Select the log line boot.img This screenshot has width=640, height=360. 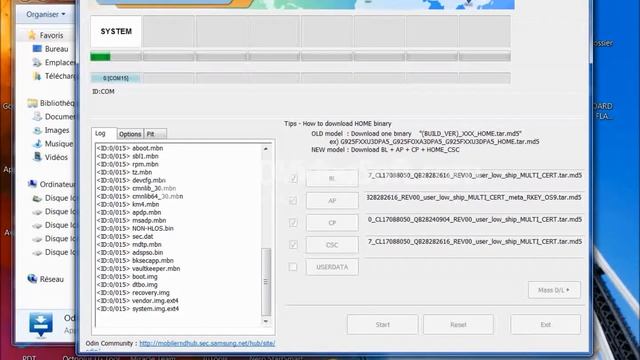click(127, 276)
